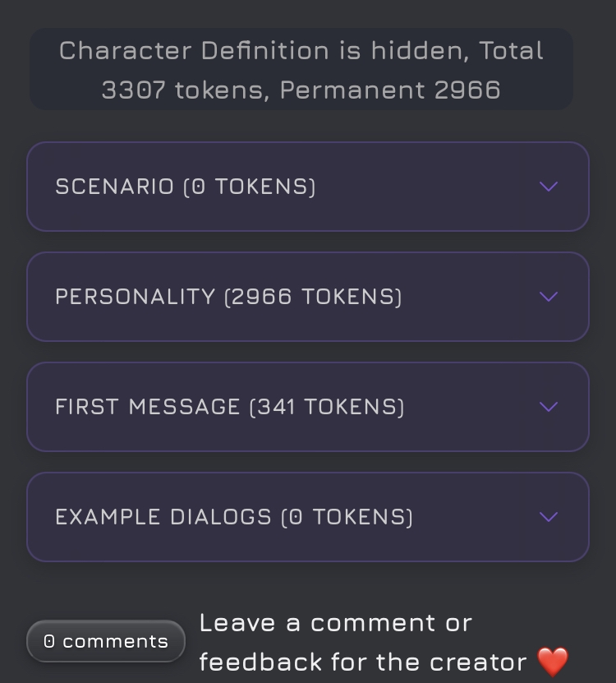Click the SCENARIO (0 TOKENS) label
The height and width of the screenshot is (683, 616).
tap(186, 187)
